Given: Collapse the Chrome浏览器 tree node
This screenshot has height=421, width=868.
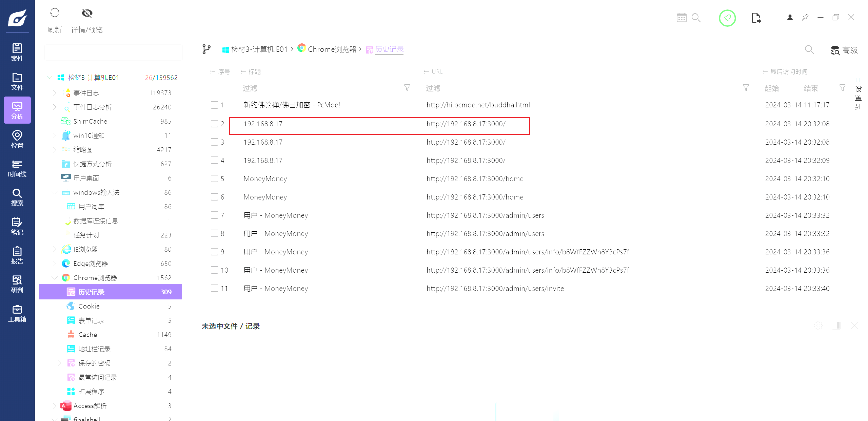Looking at the screenshot, I should pos(54,278).
